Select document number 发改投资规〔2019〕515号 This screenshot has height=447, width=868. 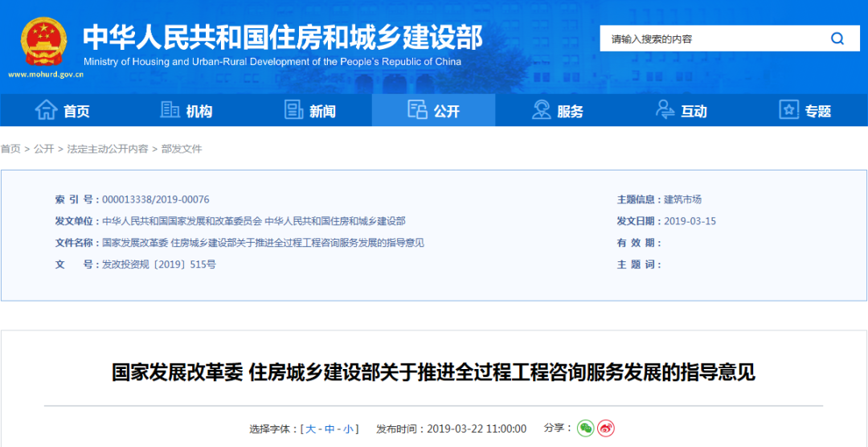[159, 265]
